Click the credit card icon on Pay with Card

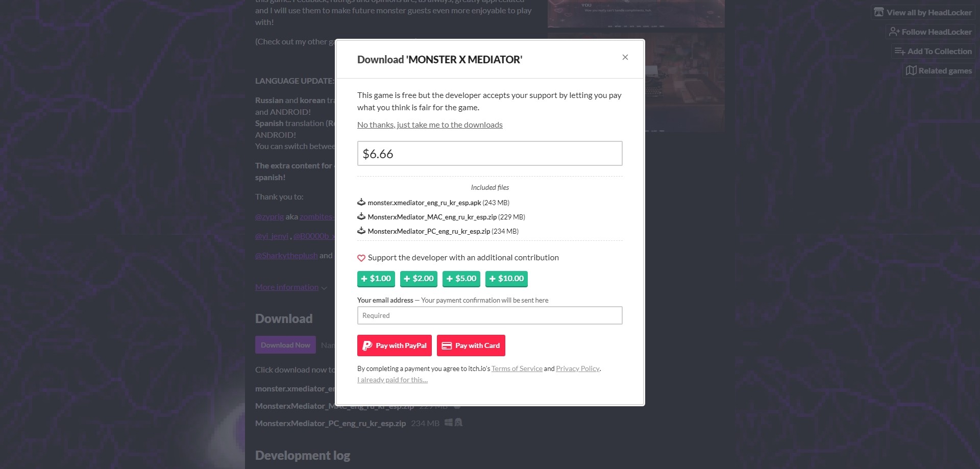447,345
